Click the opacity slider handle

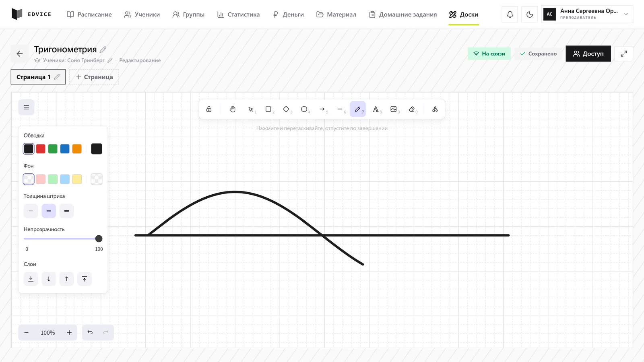[x=99, y=239]
